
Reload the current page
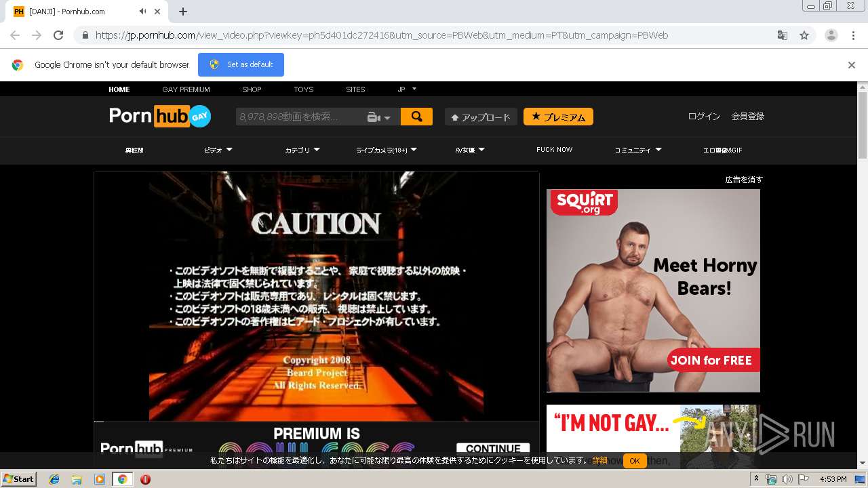tap(58, 35)
